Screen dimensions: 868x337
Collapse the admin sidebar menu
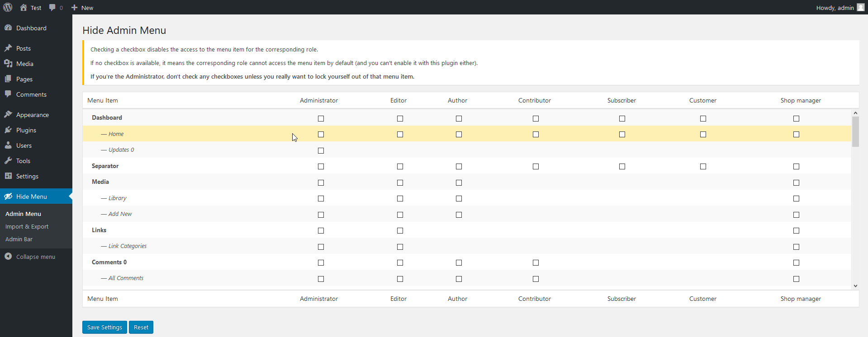pyautogui.click(x=30, y=257)
